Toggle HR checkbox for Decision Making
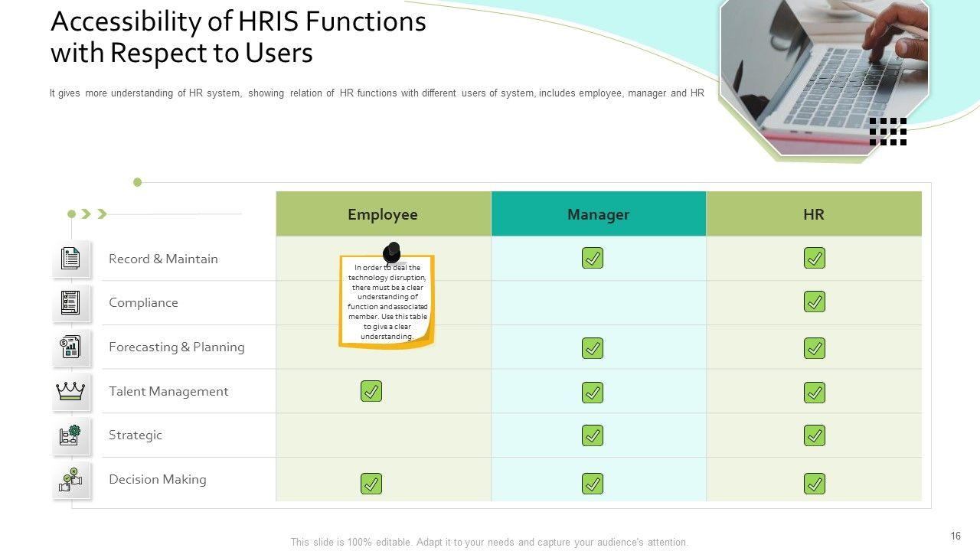 815,484
